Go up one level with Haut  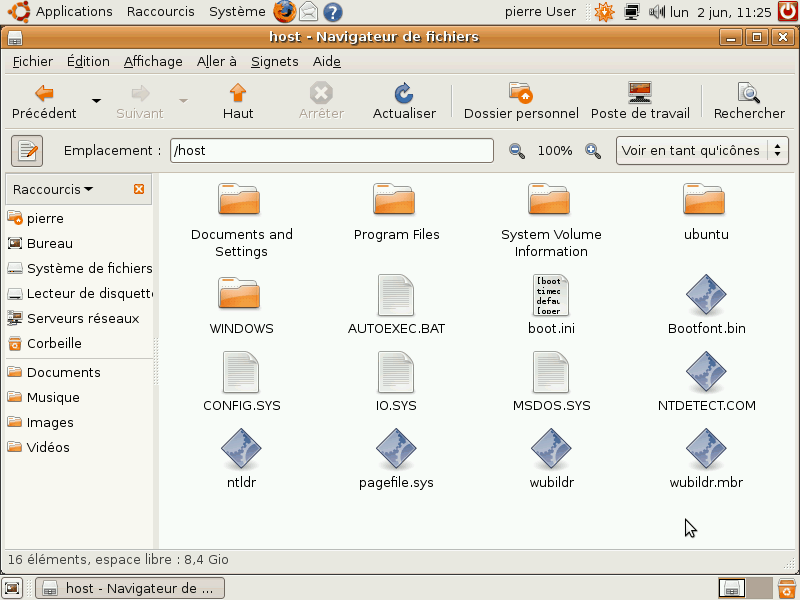point(238,102)
